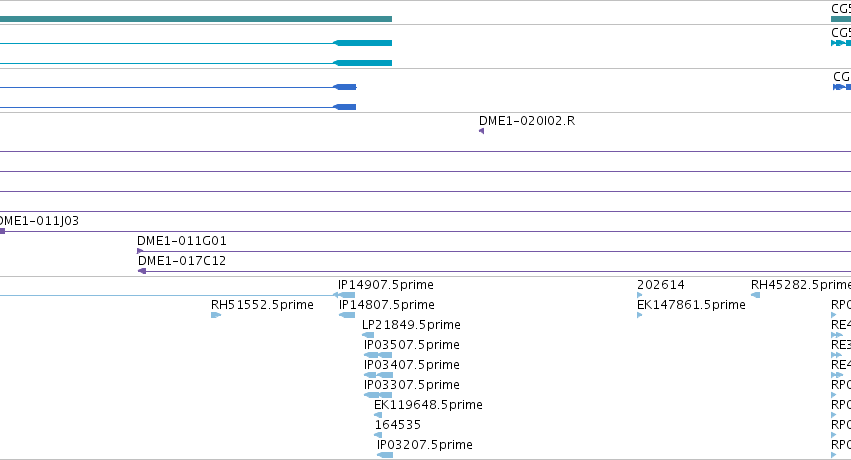Click the EK119648.5prime arrow glyph
The image size is (851, 460).
coord(378,415)
